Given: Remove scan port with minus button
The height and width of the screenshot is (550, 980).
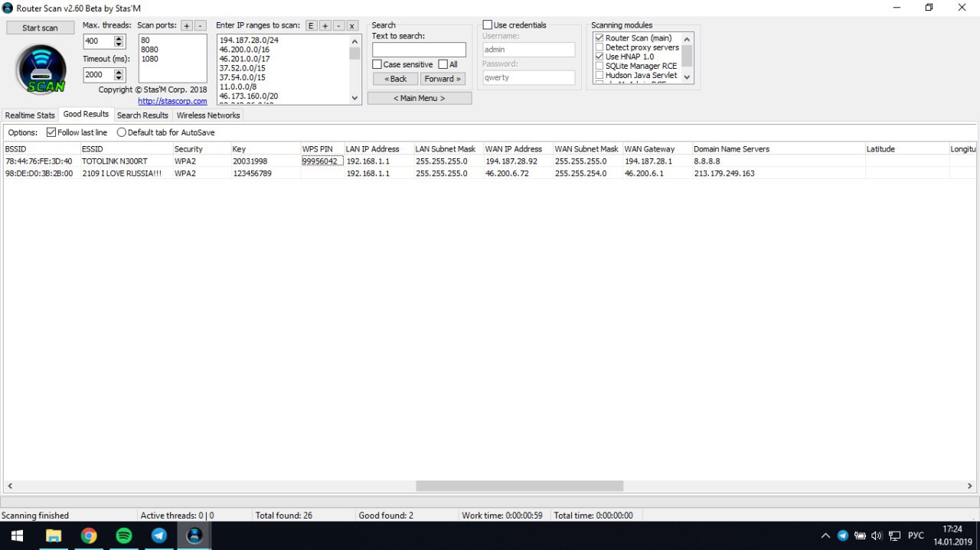Looking at the screenshot, I should point(201,25).
